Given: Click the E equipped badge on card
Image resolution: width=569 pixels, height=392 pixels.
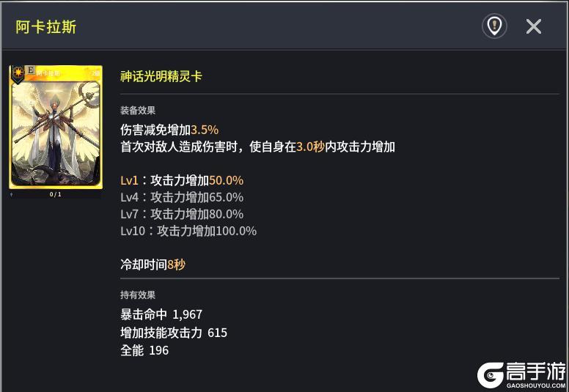Looking at the screenshot, I should tap(30, 70).
